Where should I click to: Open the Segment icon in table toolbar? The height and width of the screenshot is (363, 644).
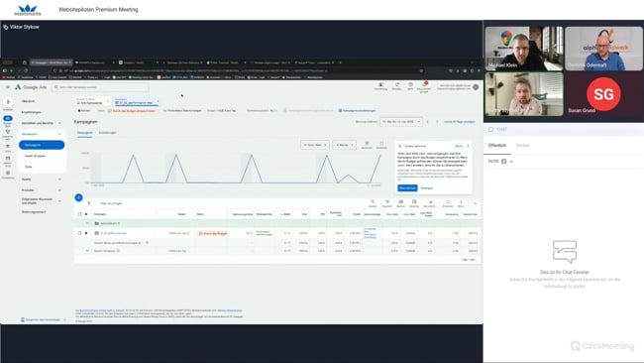tap(386, 202)
